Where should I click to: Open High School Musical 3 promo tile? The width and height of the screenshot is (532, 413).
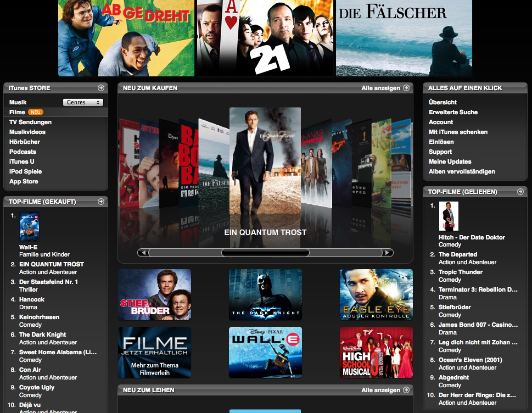tap(376, 352)
